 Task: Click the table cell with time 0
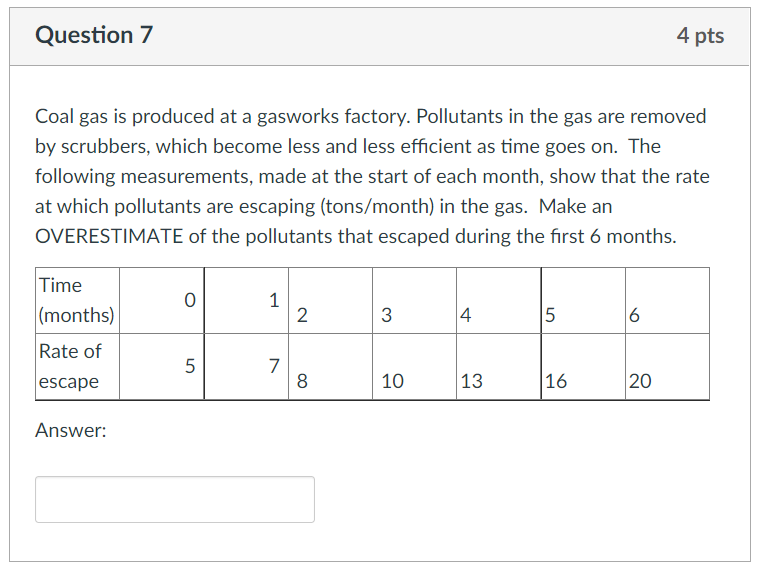click(x=162, y=300)
